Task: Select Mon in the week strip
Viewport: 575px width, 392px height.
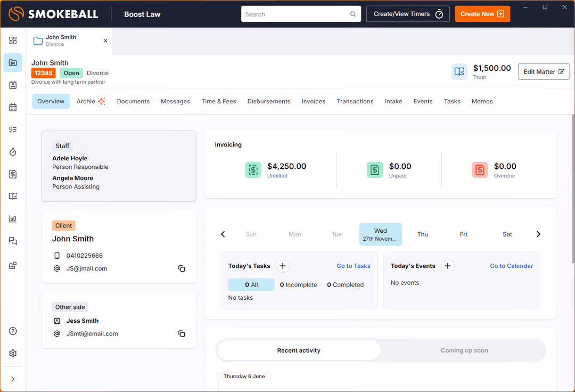Action: pyautogui.click(x=294, y=234)
